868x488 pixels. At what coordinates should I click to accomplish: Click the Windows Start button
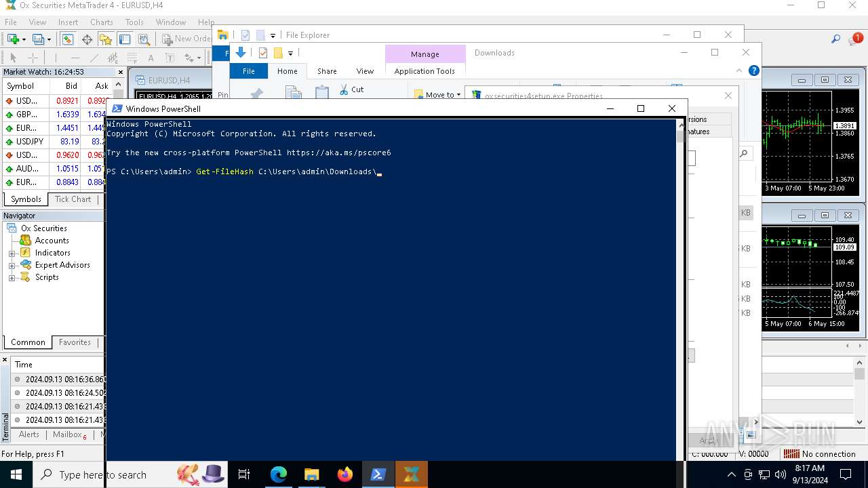point(16,474)
